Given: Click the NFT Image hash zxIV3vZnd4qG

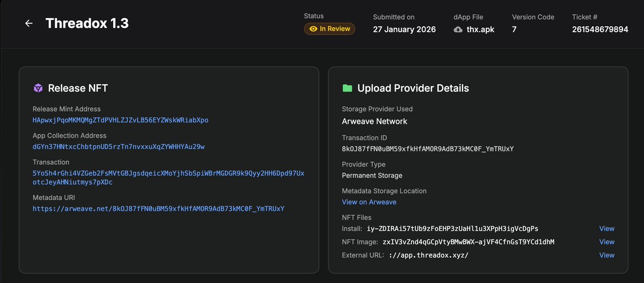Looking at the screenshot, I should (469, 242).
